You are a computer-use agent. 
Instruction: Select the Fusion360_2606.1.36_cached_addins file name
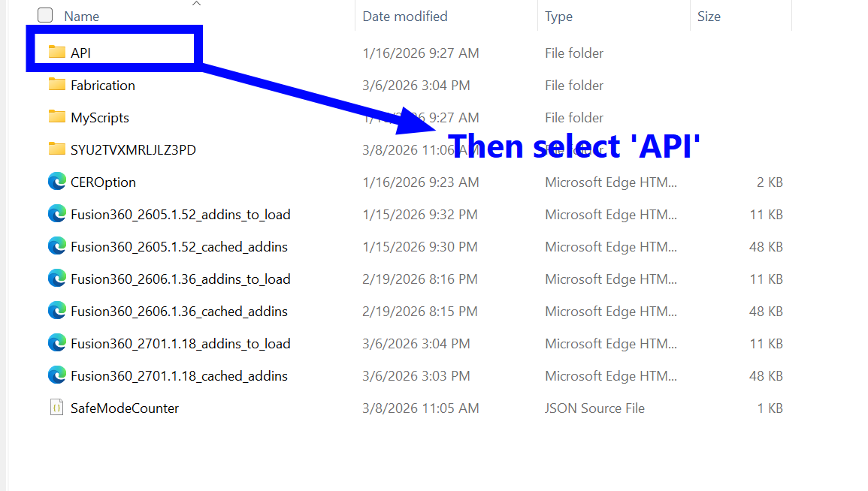click(179, 311)
